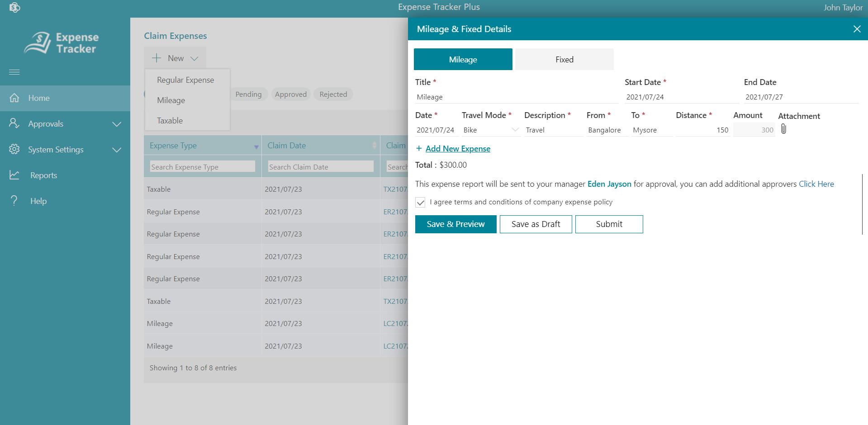Click the 'Total : $300.00' text
This screenshot has width=868, height=425.
click(441, 165)
